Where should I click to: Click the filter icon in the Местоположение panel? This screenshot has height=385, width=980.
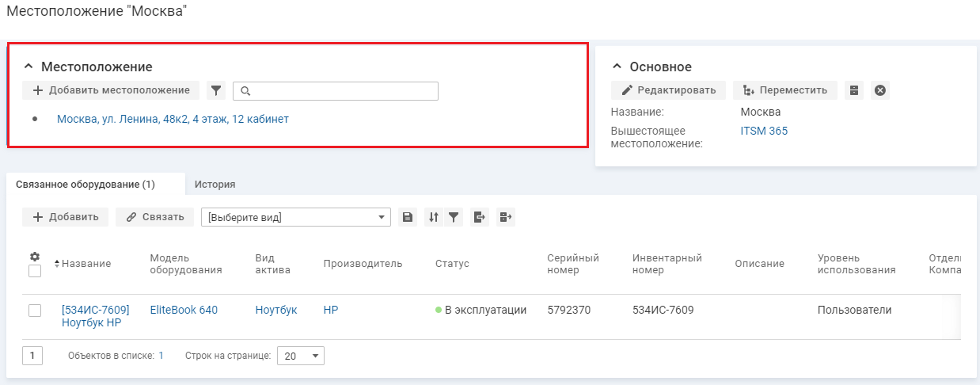coord(216,90)
